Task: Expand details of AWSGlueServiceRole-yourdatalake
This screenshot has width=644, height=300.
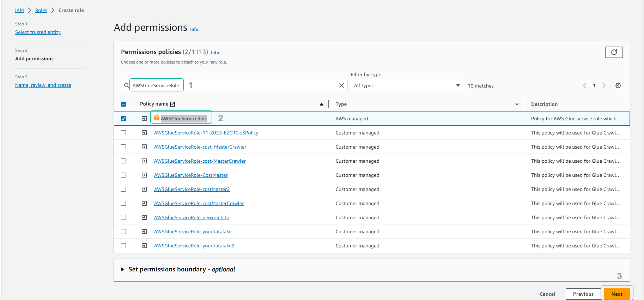Action: point(144,232)
